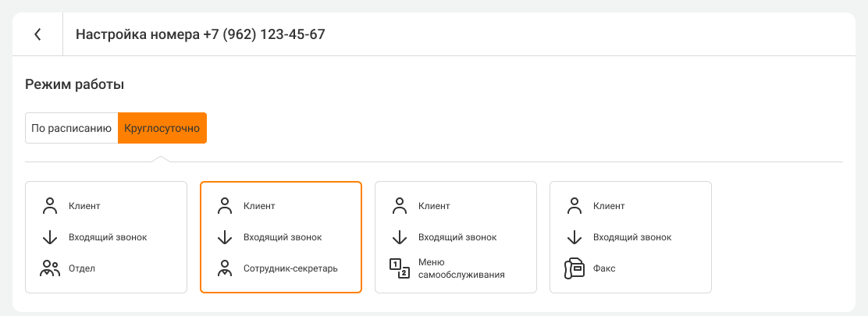
Task: Click the arrow icon in the Факс card
Action: tap(575, 237)
